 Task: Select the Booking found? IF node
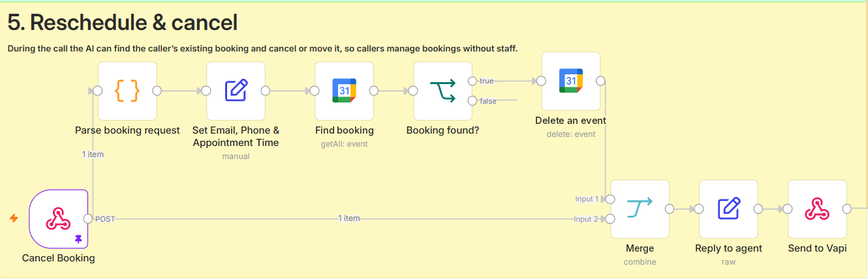pyautogui.click(x=443, y=91)
